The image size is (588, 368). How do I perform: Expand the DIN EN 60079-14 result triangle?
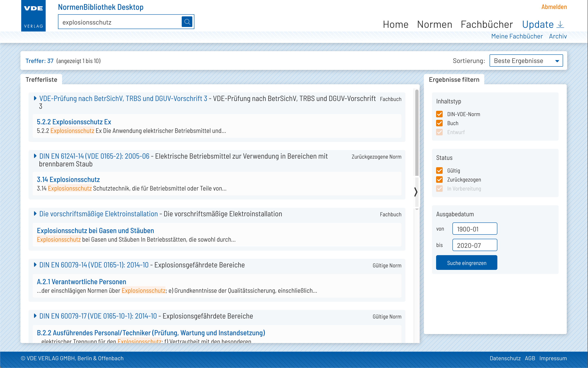35,265
